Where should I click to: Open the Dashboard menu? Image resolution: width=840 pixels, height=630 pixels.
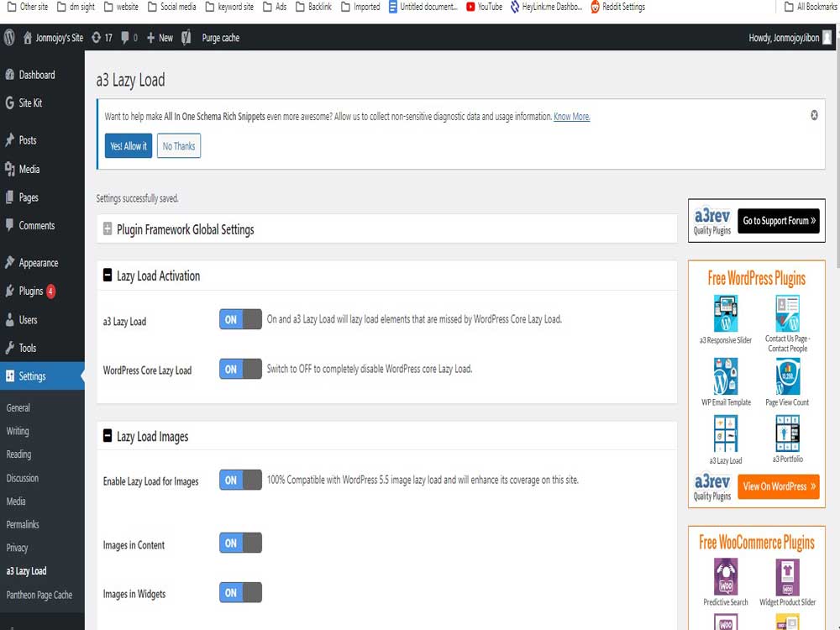tap(42, 75)
